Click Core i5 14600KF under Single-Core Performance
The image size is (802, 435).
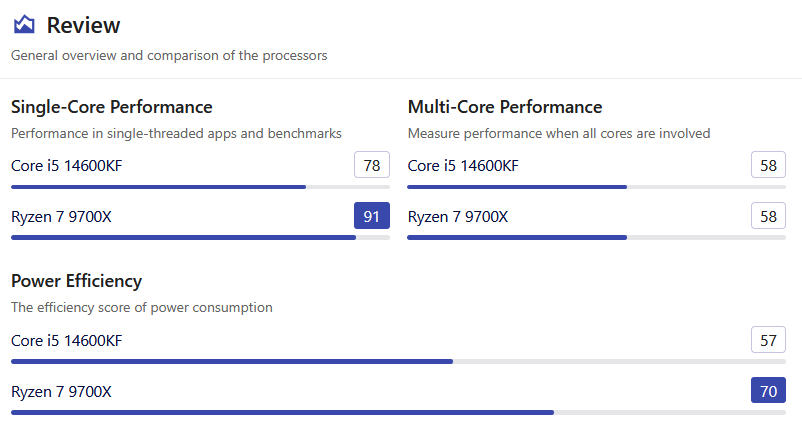point(66,166)
